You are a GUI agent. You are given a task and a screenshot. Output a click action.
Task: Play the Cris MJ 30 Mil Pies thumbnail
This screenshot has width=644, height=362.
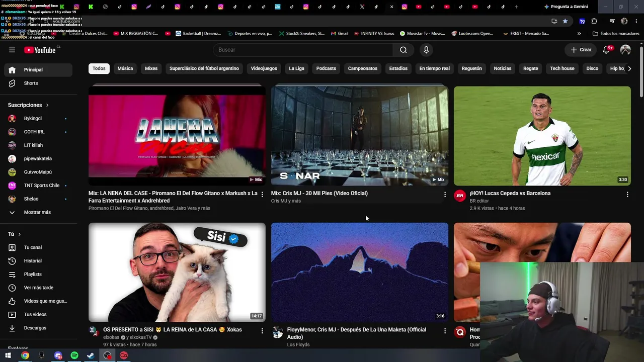(x=360, y=136)
